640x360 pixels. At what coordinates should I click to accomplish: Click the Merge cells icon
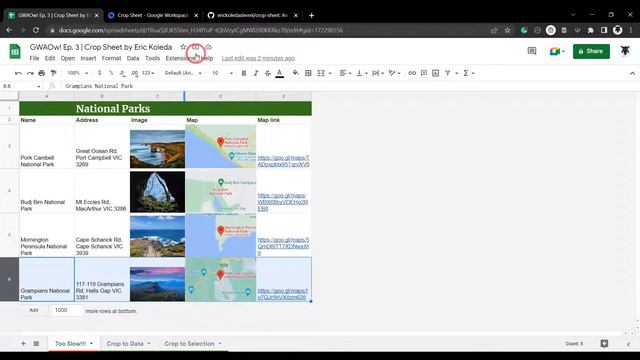click(x=321, y=73)
